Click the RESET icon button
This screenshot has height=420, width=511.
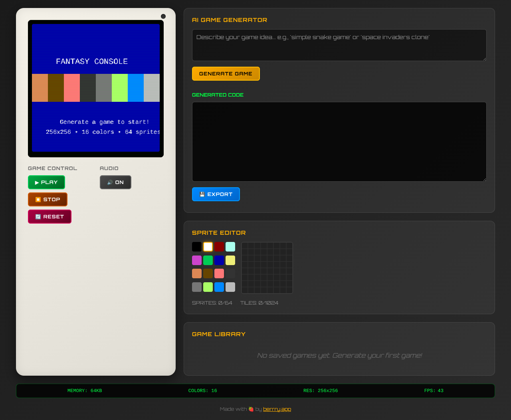38,216
